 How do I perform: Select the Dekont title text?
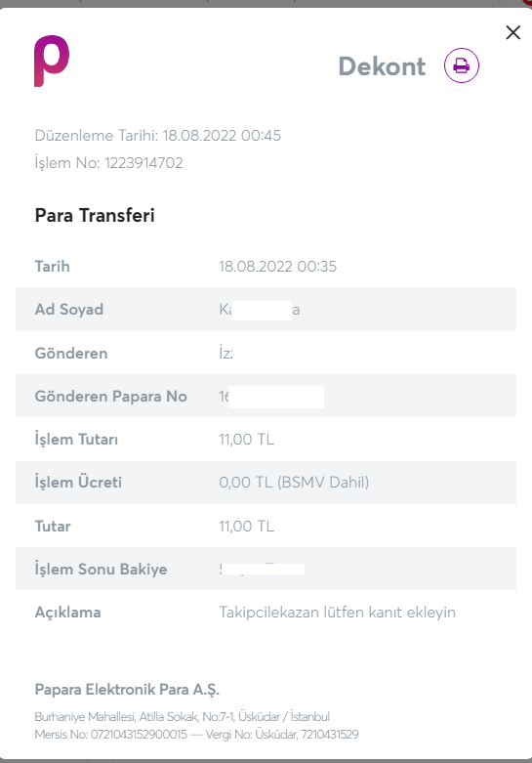click(382, 66)
